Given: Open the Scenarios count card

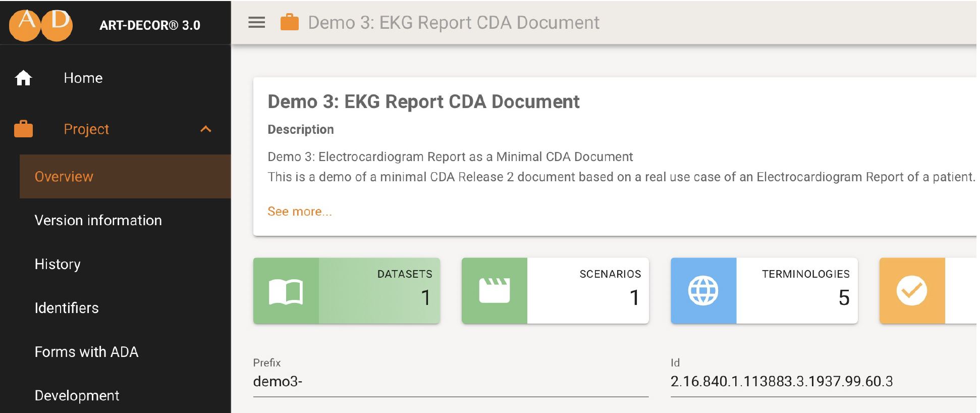Looking at the screenshot, I should (588, 291).
